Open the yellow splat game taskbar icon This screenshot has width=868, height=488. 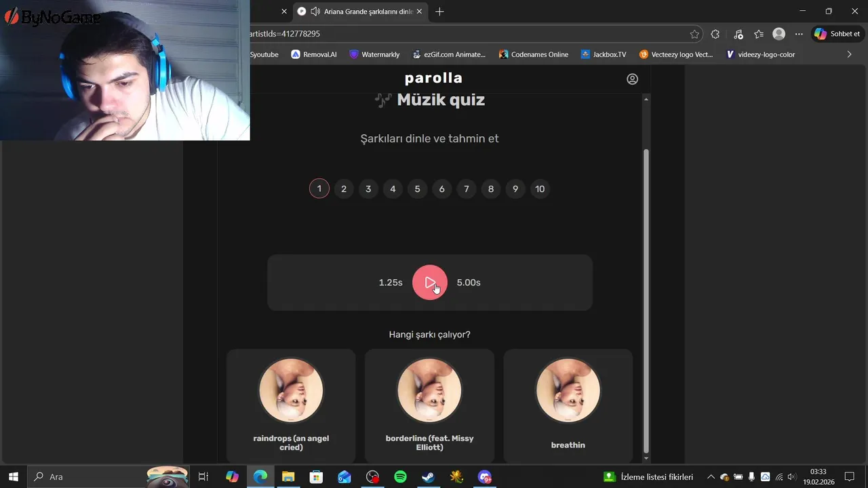tap(456, 476)
